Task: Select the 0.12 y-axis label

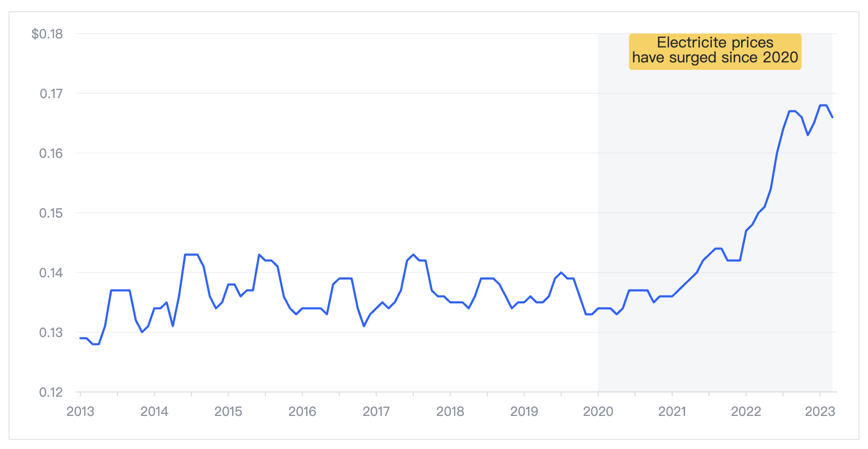Action: 51,392
